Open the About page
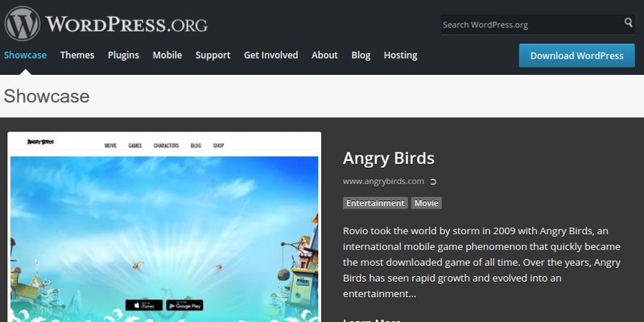The width and height of the screenshot is (644, 322). (324, 55)
